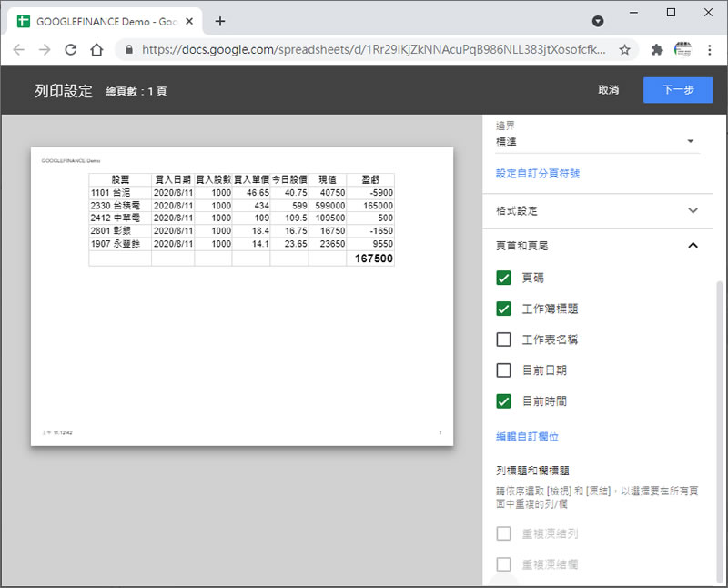Click the browser back arrow icon
This screenshot has width=728, height=588.
click(x=19, y=50)
